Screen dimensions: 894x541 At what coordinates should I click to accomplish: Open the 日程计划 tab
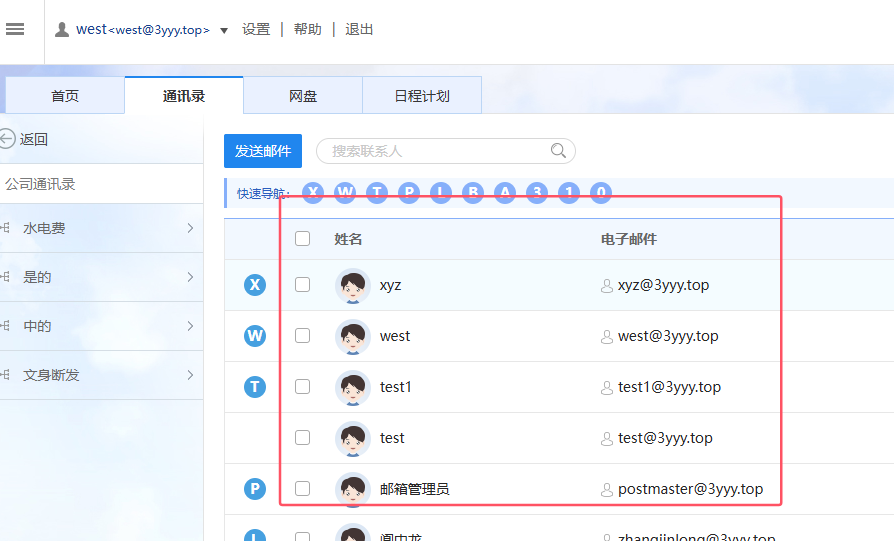pos(421,96)
